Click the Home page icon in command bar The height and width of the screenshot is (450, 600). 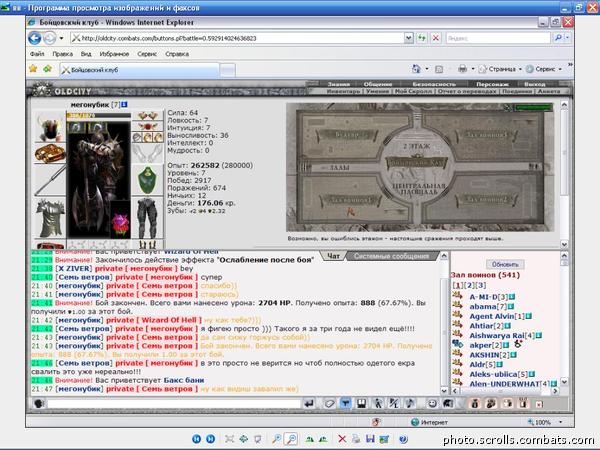coord(416,69)
